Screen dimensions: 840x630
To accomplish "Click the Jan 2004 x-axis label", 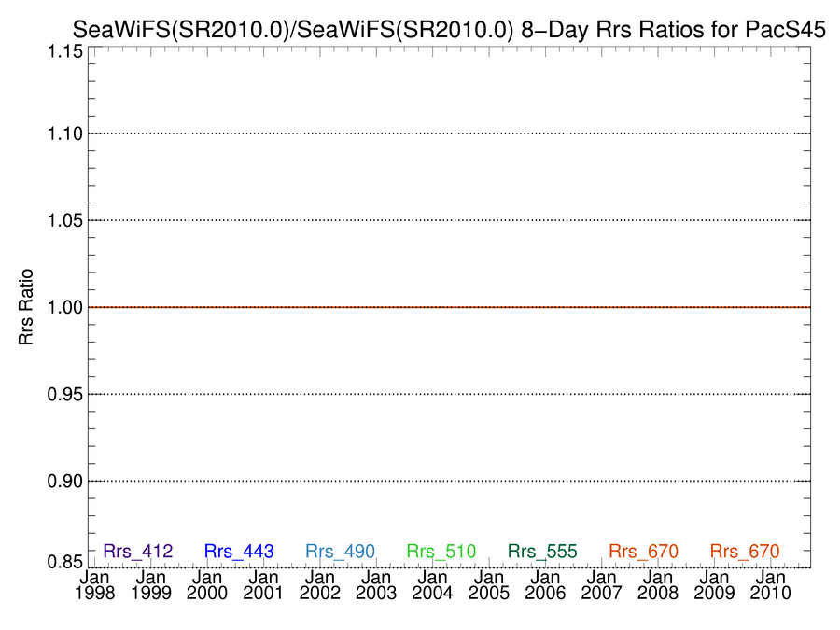I will [432, 585].
